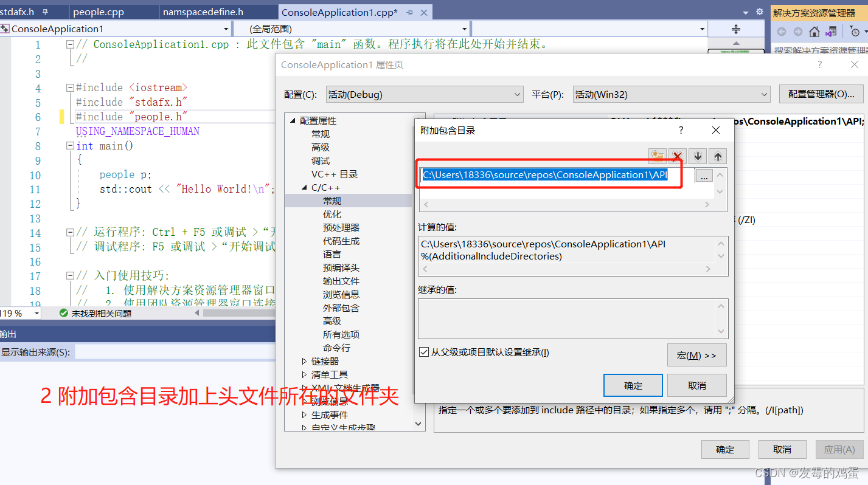Image resolution: width=868 pixels, height=485 pixels.
Task: Select 外部包含 under C/C++
Action: click(341, 308)
